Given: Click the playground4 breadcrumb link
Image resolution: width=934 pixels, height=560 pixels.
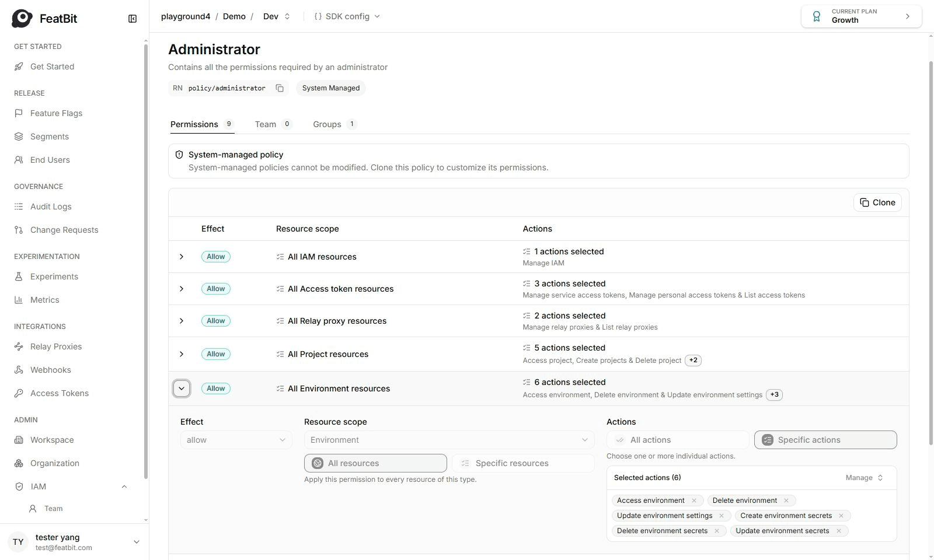Looking at the screenshot, I should tap(186, 16).
